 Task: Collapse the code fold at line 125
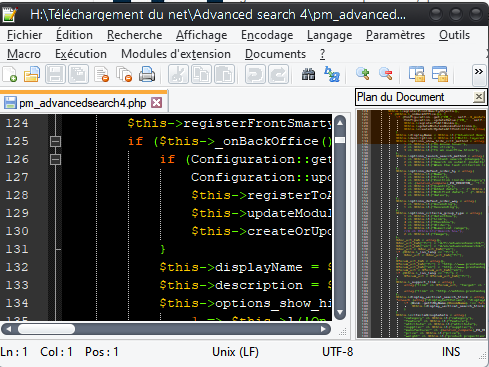pos(55,141)
